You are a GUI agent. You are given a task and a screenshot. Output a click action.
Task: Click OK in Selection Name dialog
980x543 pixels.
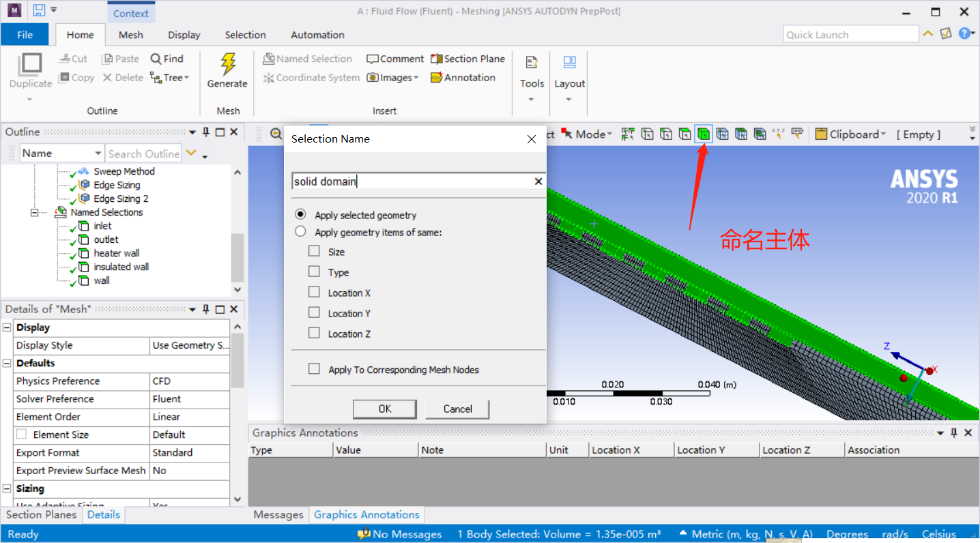[x=385, y=409]
